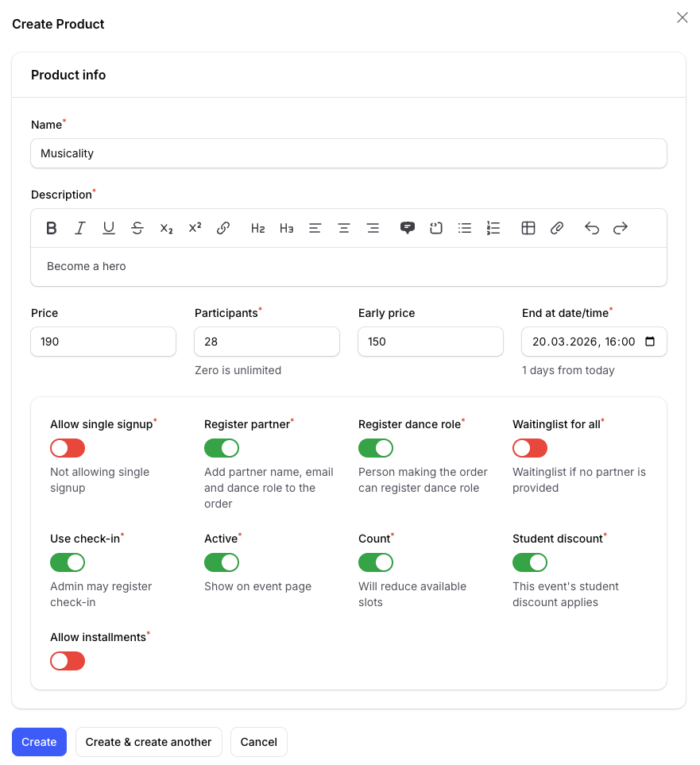Apply italic formatting in description editor
The image size is (700, 765).
(x=80, y=228)
